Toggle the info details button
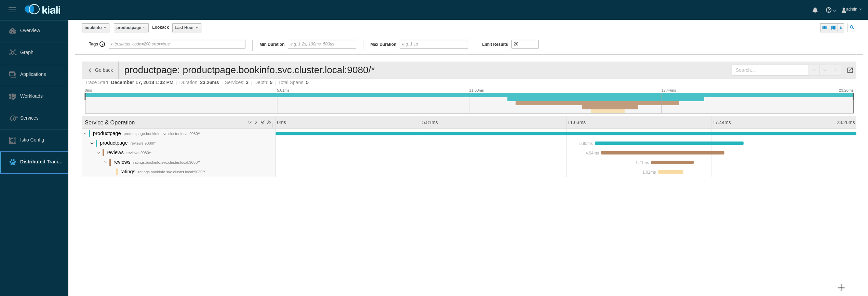Screen dimensions: 868x296 [x=841, y=28]
